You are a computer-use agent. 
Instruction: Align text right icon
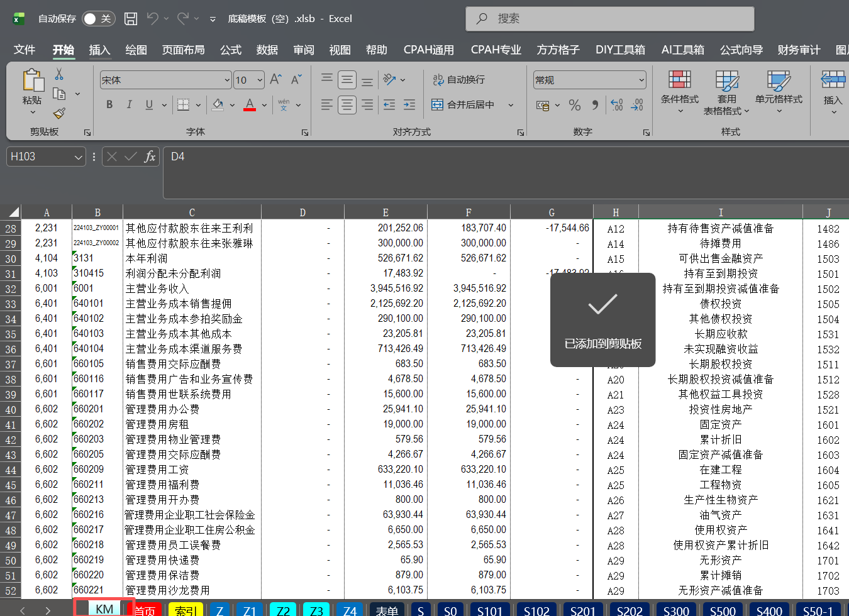click(x=367, y=104)
